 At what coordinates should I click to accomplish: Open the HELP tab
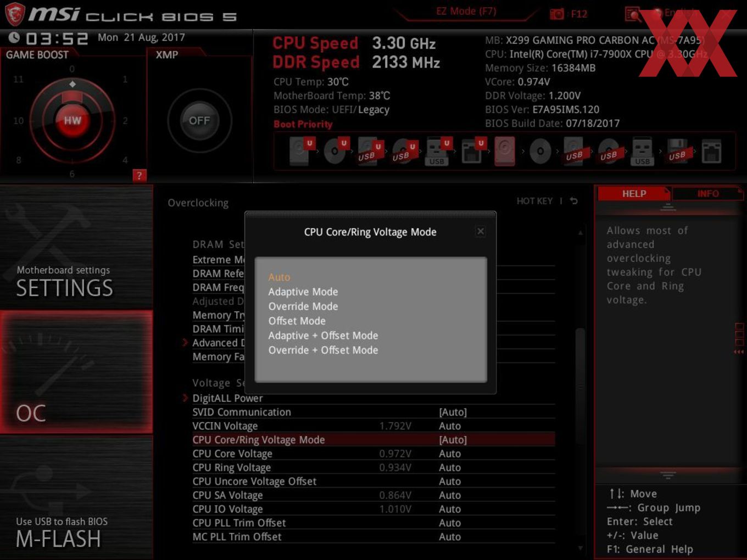point(634,194)
